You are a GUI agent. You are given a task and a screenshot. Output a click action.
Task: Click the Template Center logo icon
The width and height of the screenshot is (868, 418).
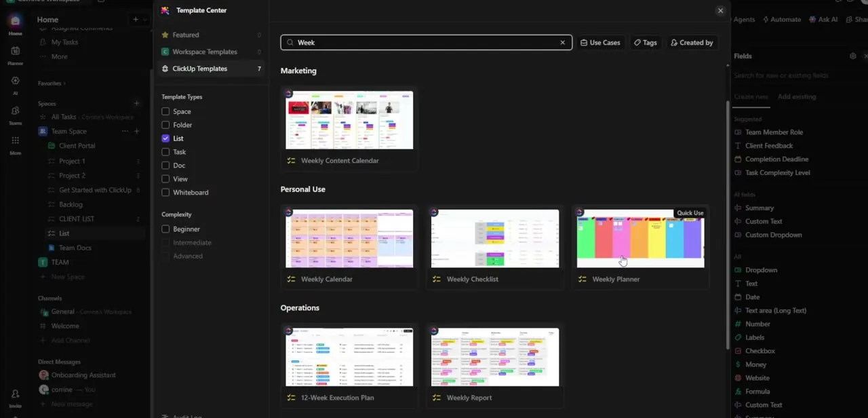point(165,10)
